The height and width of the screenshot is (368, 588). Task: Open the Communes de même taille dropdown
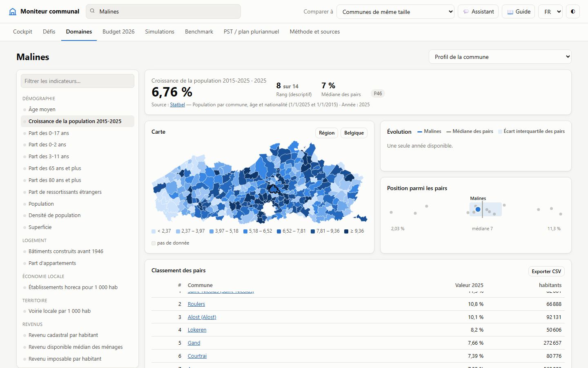tap(395, 11)
